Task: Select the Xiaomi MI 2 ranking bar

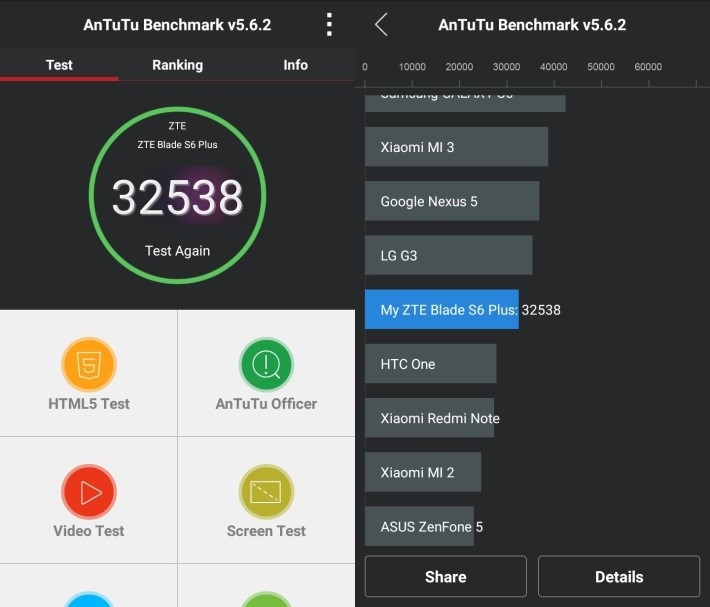Action: click(x=423, y=473)
